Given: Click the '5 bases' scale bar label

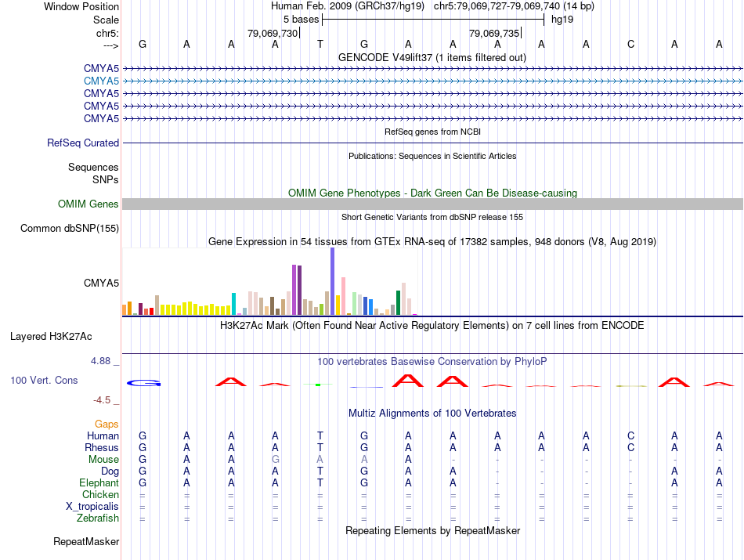Looking at the screenshot, I should click(302, 20).
